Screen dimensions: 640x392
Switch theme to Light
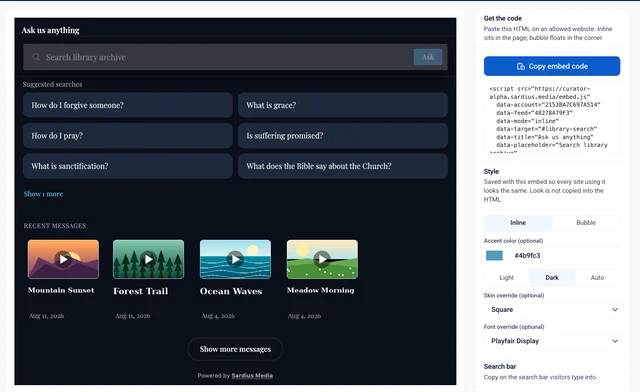(x=507, y=278)
